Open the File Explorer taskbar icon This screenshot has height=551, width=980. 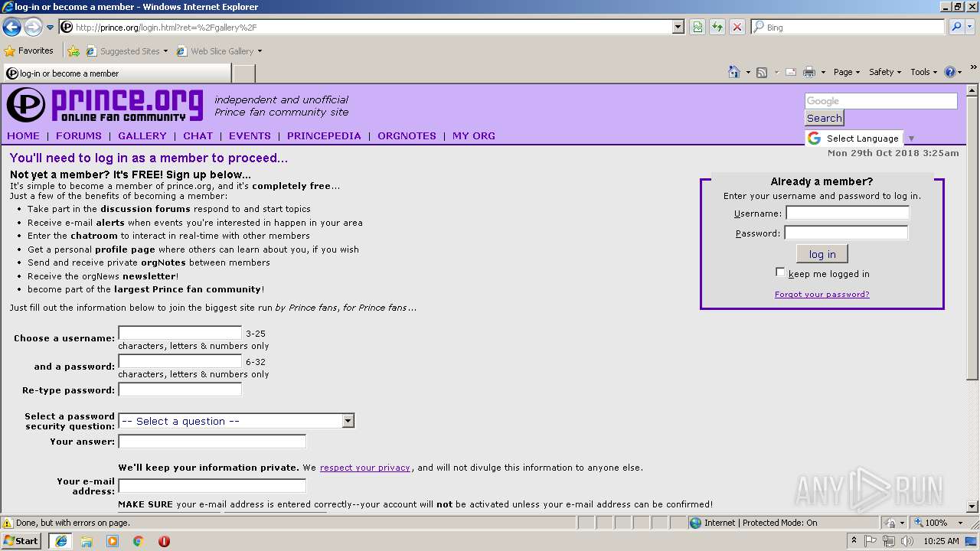point(87,540)
